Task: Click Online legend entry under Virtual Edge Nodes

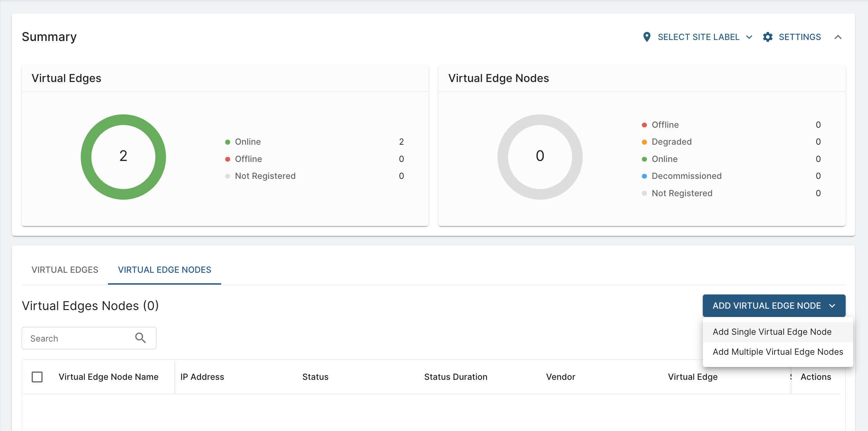Action: click(665, 159)
